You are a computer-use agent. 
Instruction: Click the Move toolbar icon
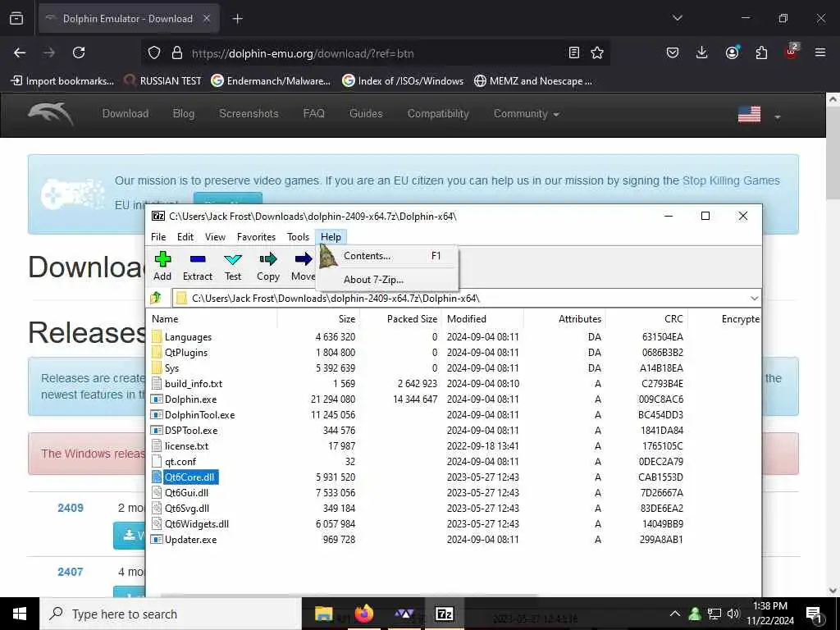tap(304, 266)
